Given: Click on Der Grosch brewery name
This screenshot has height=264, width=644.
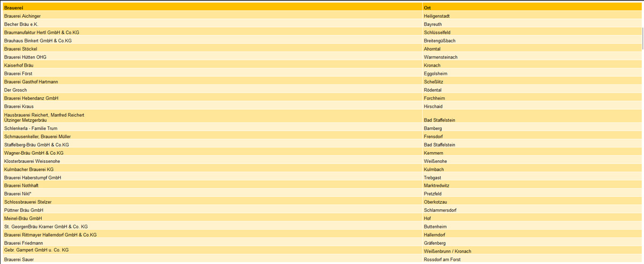Looking at the screenshot, I should [15, 90].
